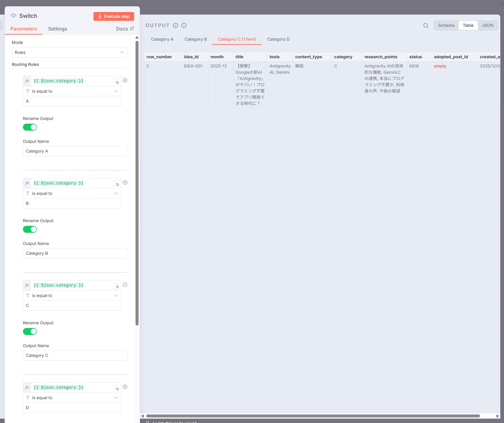The image size is (504, 423).
Task: Click the Output Name field Category C
Action: (x=75, y=355)
